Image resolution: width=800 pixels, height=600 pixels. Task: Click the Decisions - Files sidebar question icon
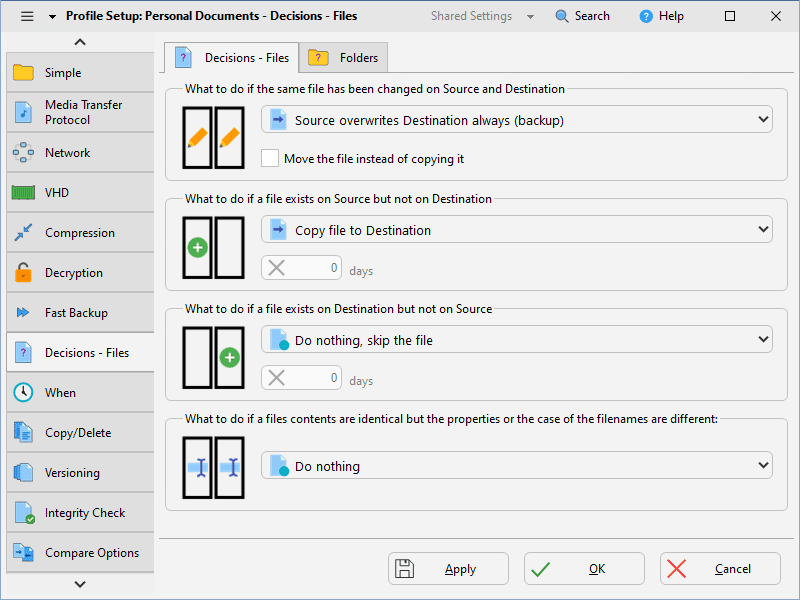click(x=23, y=353)
